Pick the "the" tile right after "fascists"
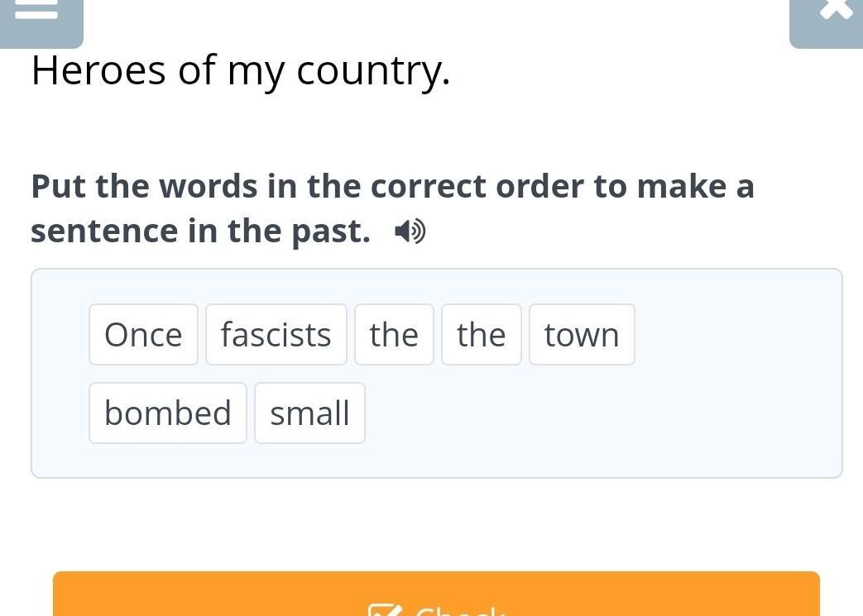The height and width of the screenshot is (616, 863). click(x=394, y=334)
